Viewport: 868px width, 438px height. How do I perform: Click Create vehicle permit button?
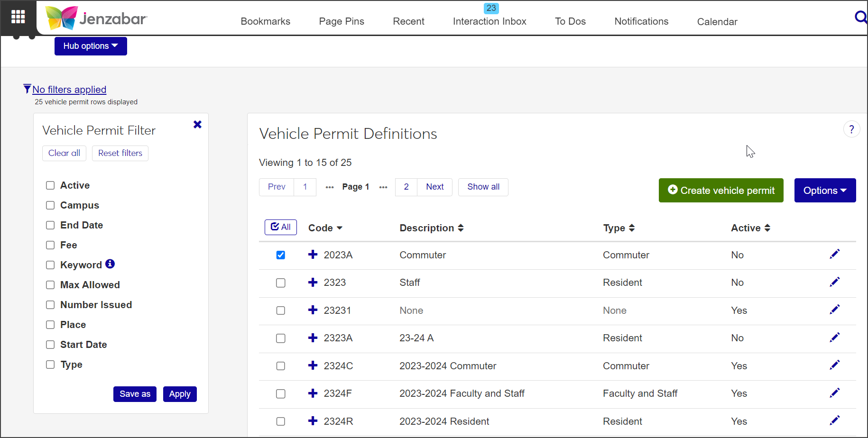tap(721, 191)
